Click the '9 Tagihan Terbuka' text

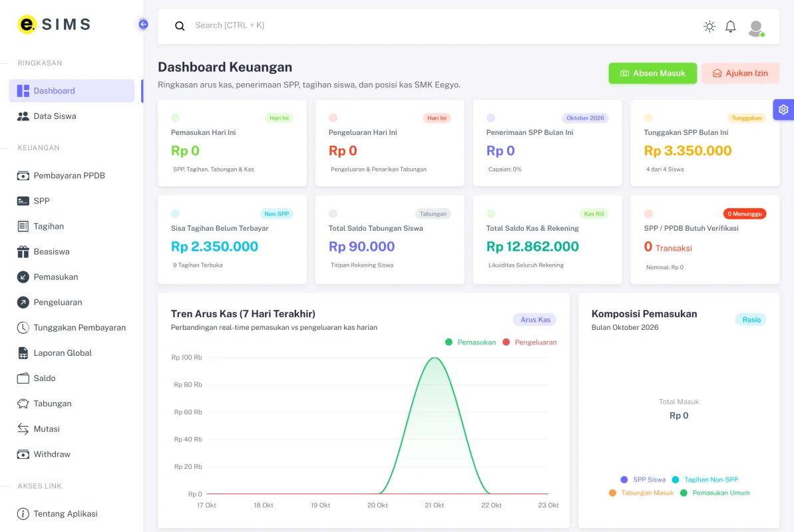[x=198, y=265]
